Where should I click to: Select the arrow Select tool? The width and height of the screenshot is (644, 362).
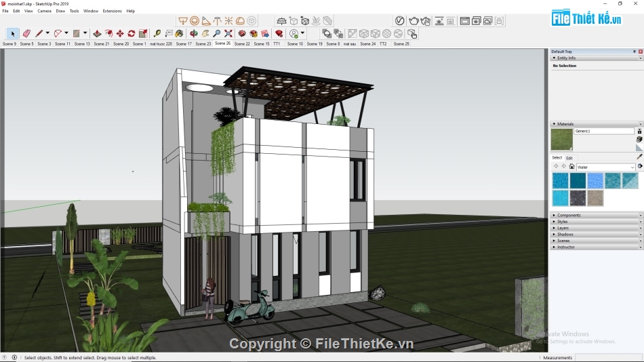(x=12, y=34)
